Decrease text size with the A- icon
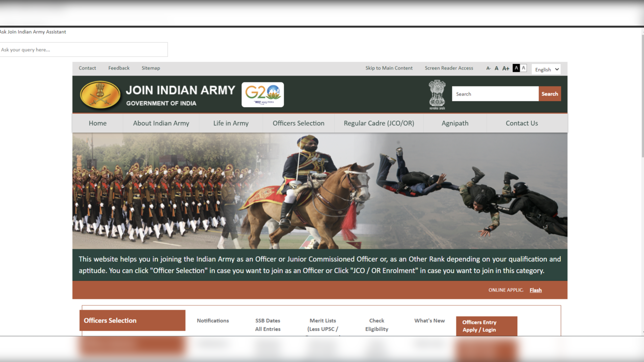Image resolution: width=644 pixels, height=362 pixels. coord(488,68)
